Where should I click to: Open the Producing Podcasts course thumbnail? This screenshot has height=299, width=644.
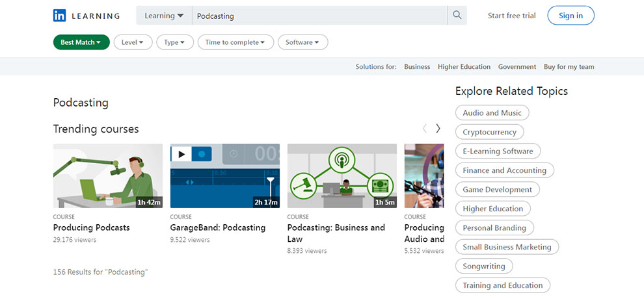[108, 175]
